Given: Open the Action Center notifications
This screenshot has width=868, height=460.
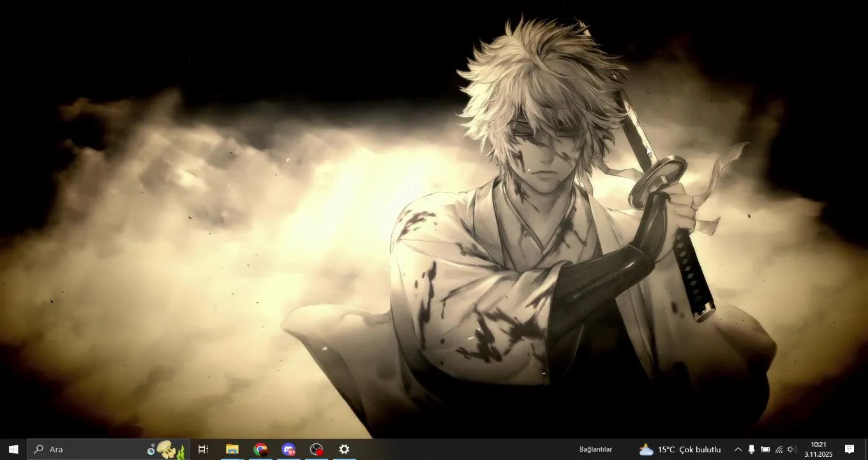Looking at the screenshot, I should pyautogui.click(x=849, y=449).
